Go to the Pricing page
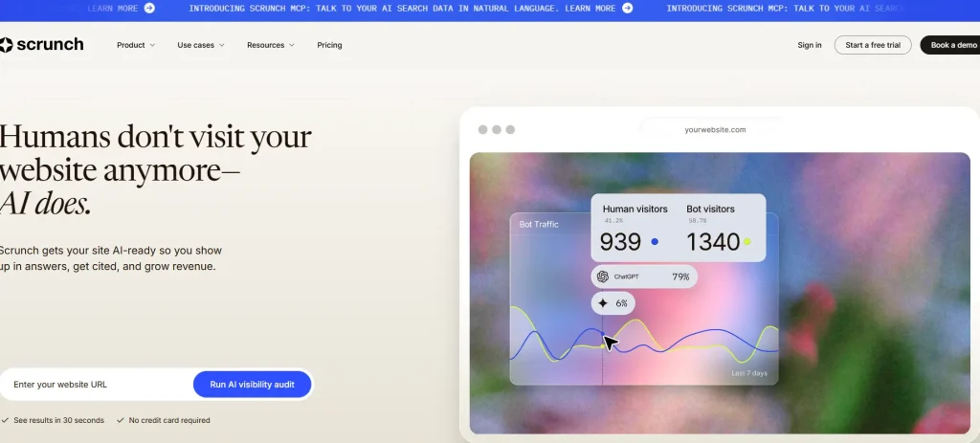This screenshot has width=980, height=443. (x=329, y=45)
